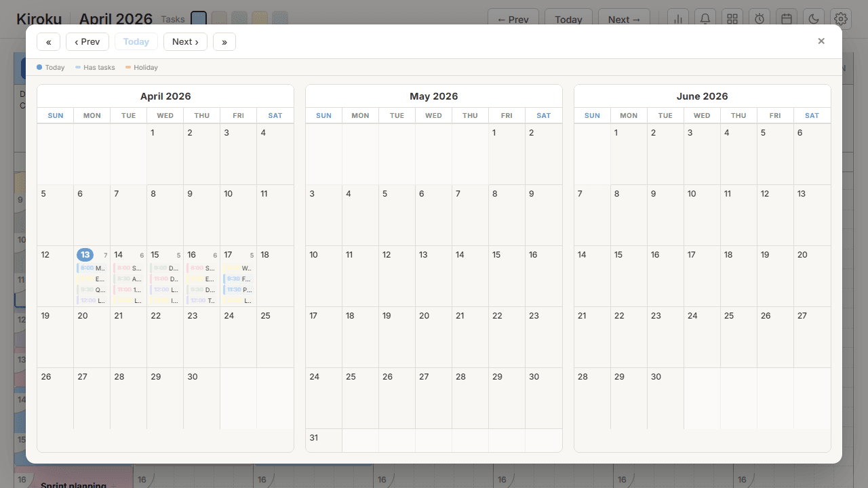Close the three-month overview dialog
This screenshot has width=868, height=488.
(821, 41)
